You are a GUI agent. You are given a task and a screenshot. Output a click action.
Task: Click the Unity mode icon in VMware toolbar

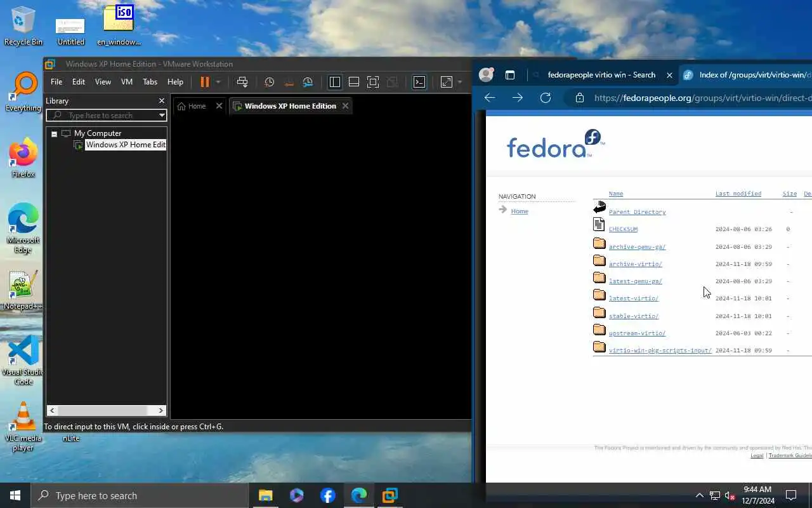(392, 82)
